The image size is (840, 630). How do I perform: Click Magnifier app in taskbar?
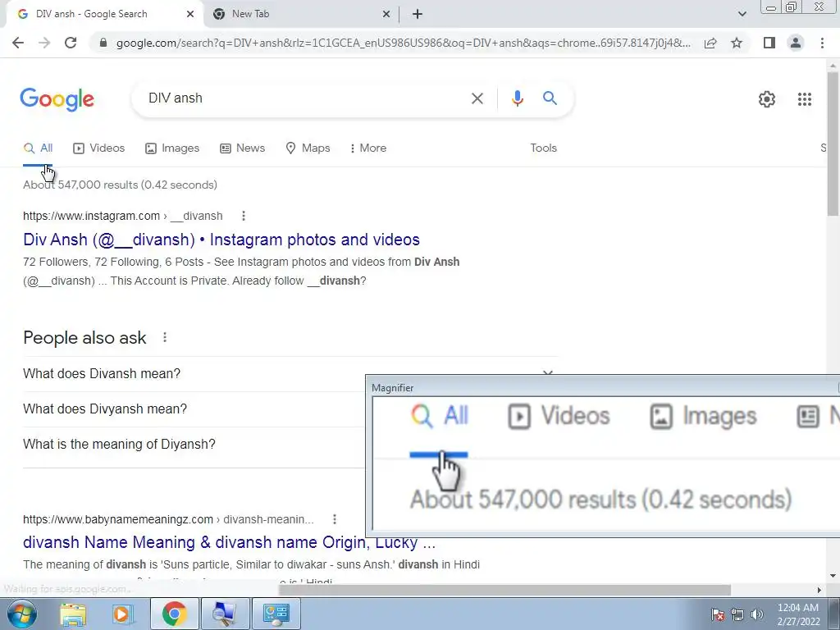(x=224, y=614)
